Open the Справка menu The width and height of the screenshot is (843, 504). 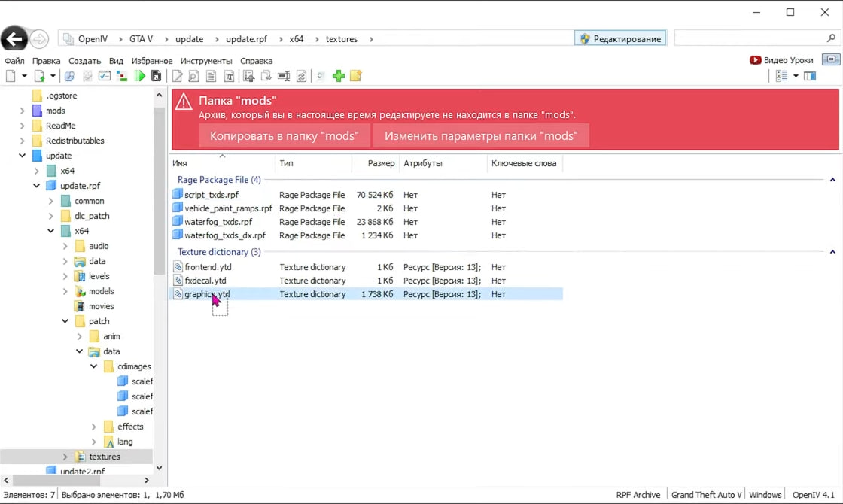coord(257,61)
